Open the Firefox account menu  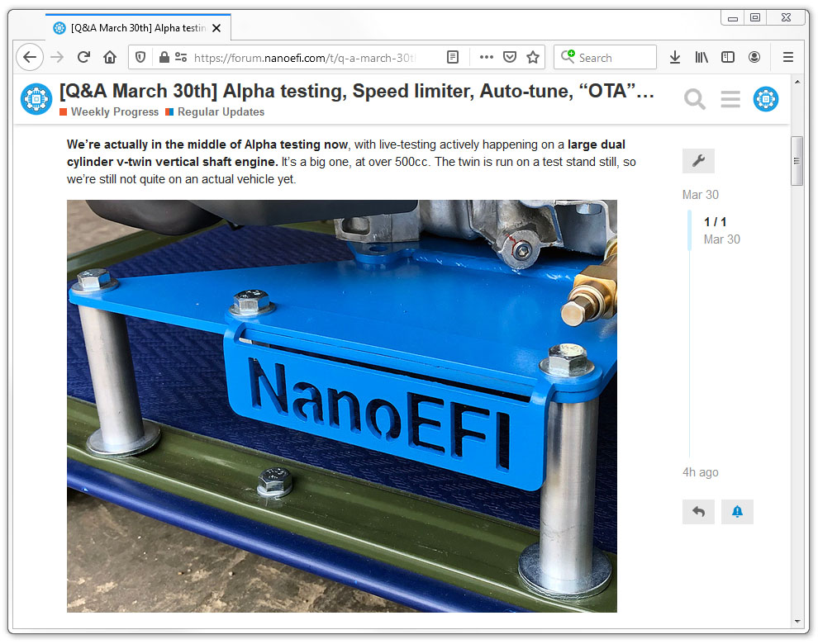tap(754, 57)
